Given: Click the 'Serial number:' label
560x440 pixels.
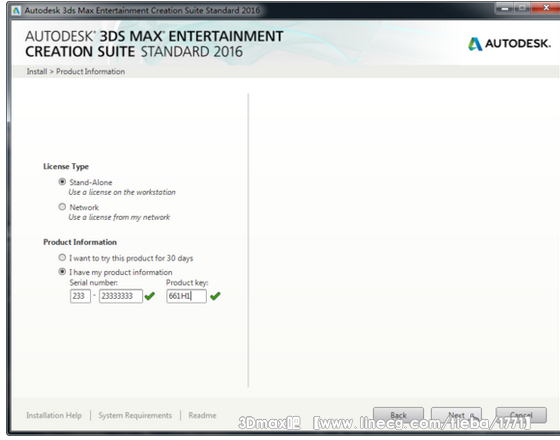Looking at the screenshot, I should (94, 282).
